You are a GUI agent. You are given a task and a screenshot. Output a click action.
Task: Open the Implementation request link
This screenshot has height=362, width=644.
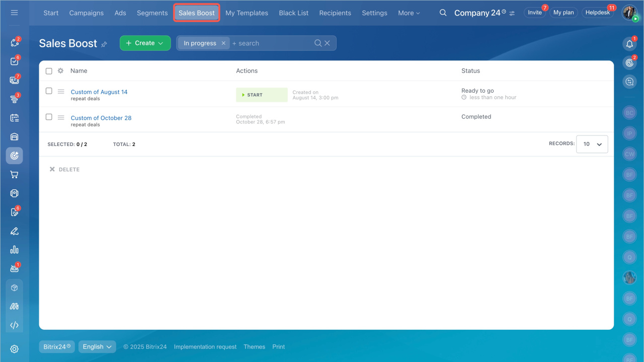tap(205, 347)
